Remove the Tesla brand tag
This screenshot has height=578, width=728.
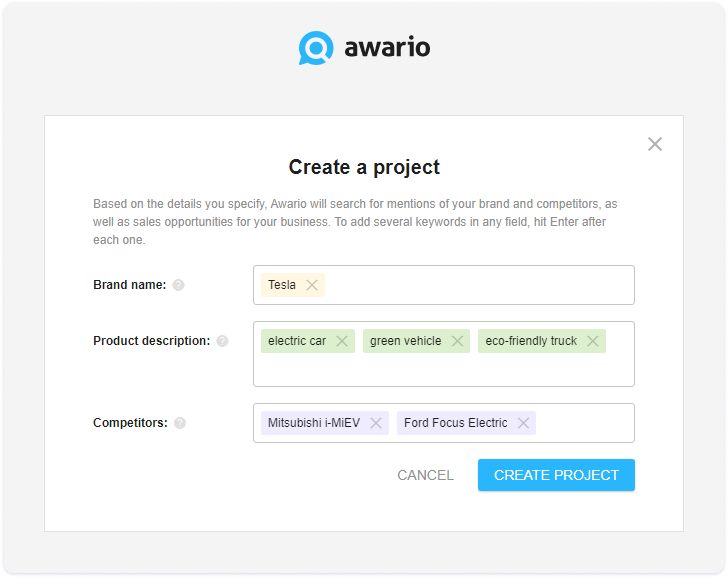[x=312, y=285]
